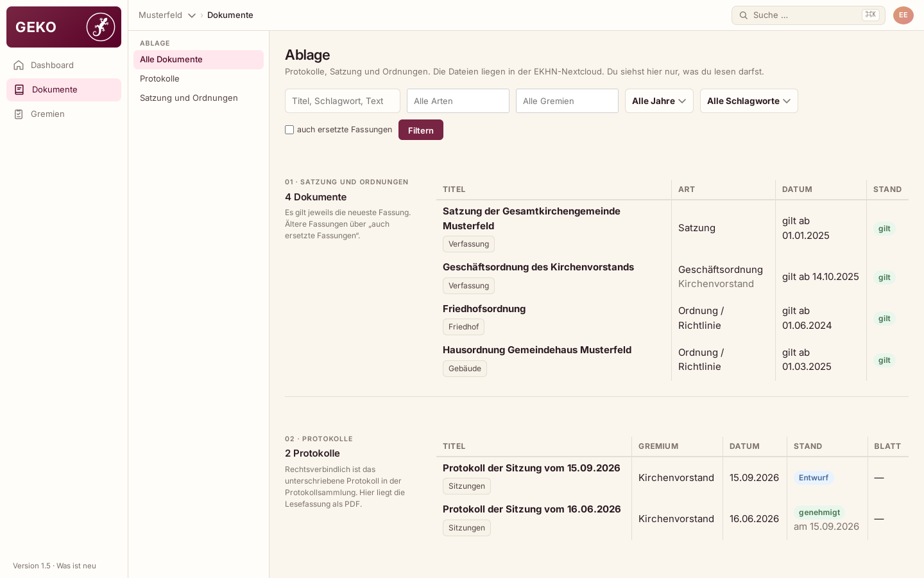Click Sitzungen tag of 16.06.2026 protocol

pos(466,528)
